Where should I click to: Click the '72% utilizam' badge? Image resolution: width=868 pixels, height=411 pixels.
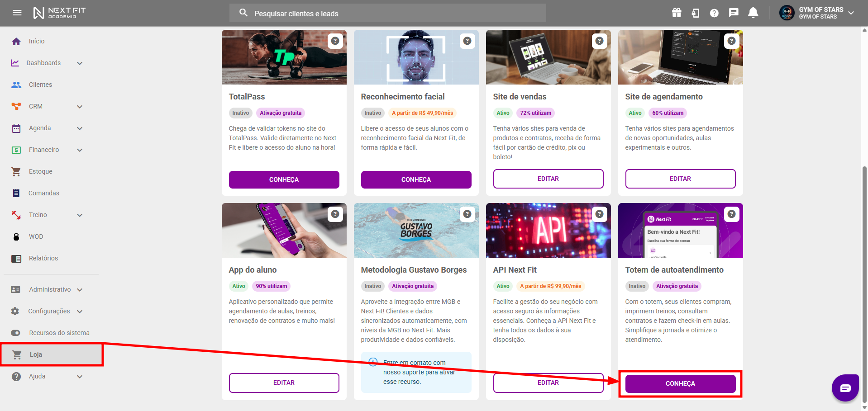pos(535,113)
